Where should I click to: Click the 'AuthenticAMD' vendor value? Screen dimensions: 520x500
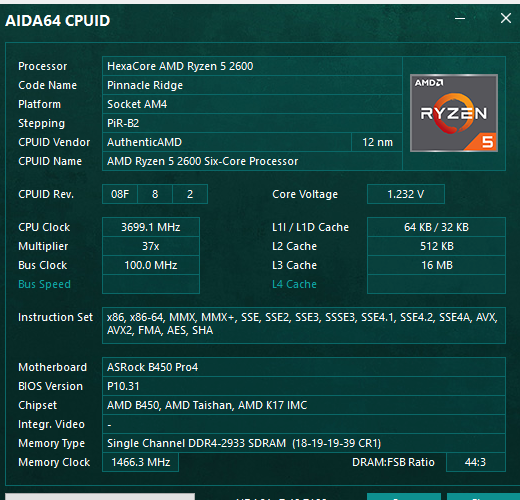(x=227, y=142)
